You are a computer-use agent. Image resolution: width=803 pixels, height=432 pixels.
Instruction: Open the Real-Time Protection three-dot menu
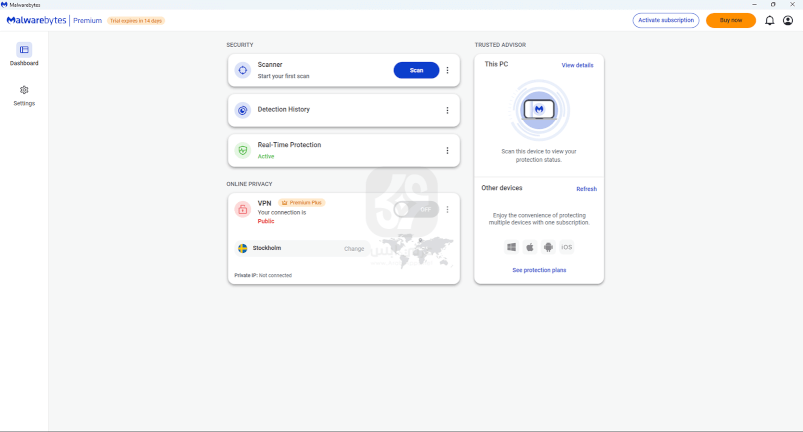tap(447, 150)
